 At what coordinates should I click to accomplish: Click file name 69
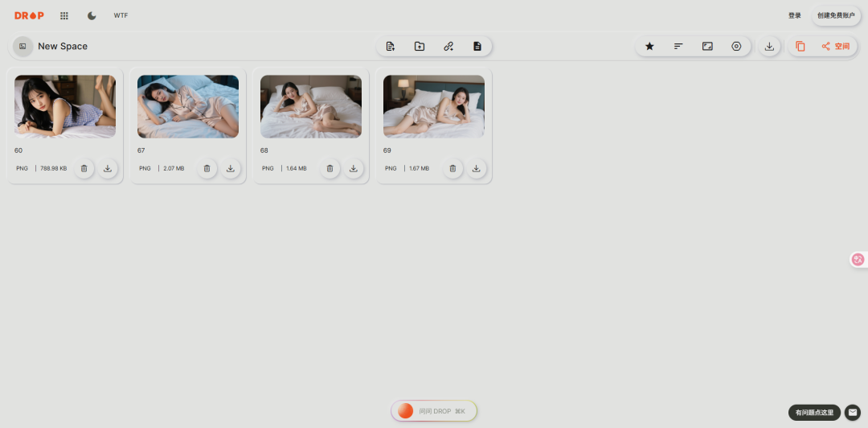387,150
